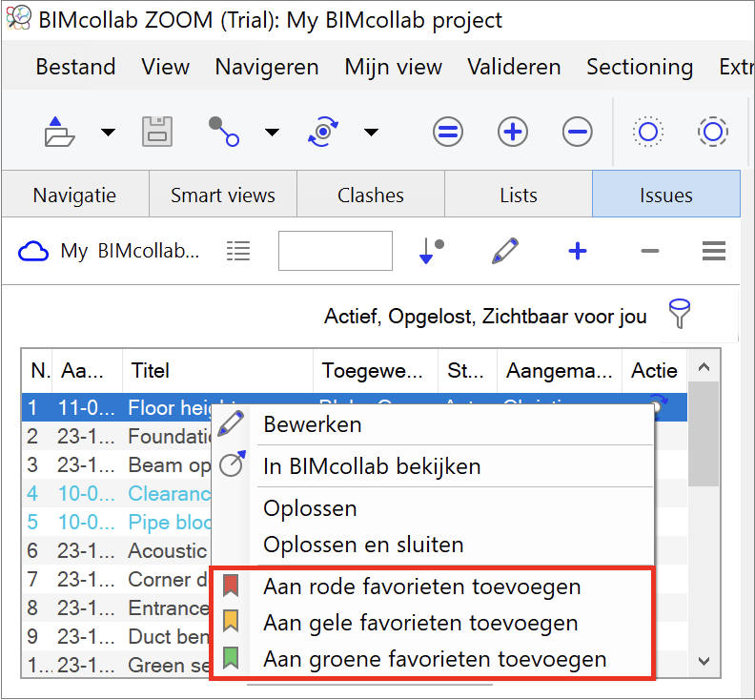
Task: Choose Aan groene favorieten toevoegen
Action: [x=433, y=659]
